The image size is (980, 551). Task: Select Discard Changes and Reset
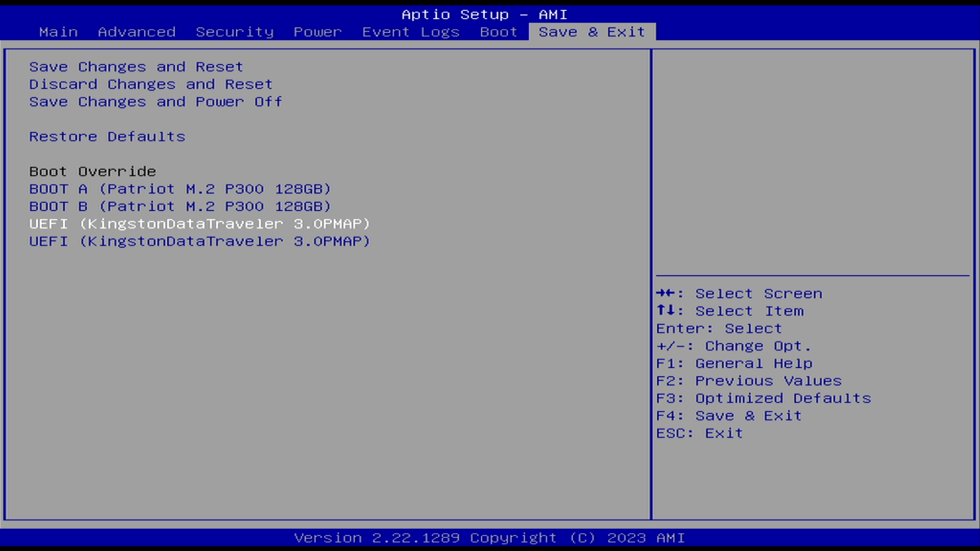pyautogui.click(x=151, y=84)
